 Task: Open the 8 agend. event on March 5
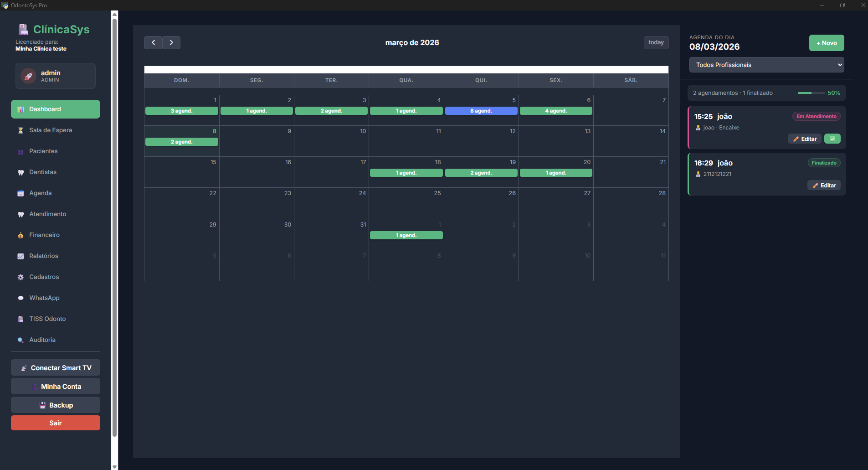481,111
